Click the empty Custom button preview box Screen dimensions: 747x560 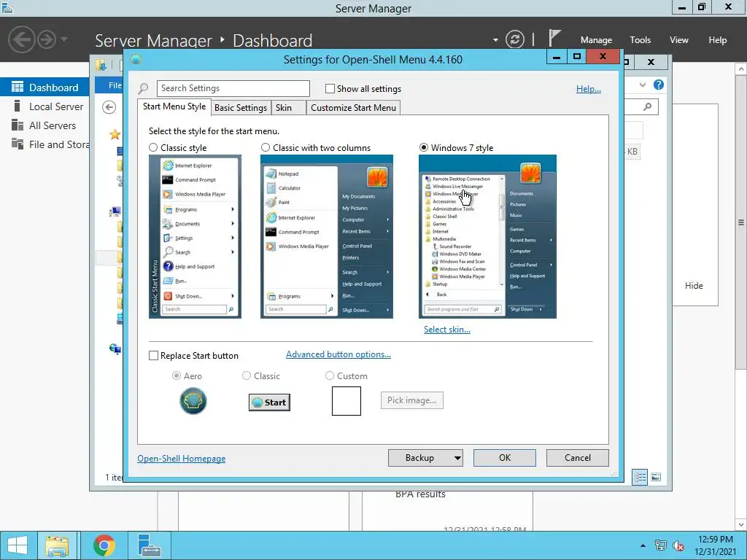pos(347,401)
